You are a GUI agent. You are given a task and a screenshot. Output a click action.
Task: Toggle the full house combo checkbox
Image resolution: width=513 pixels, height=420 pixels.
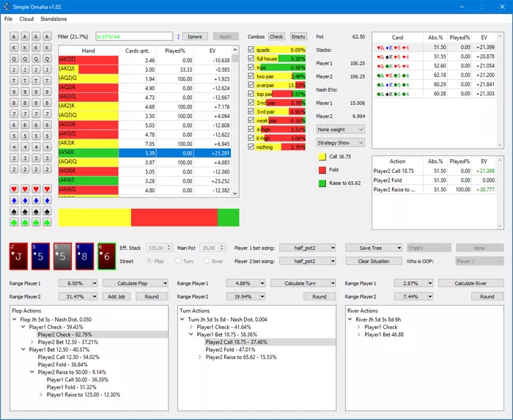(251, 59)
